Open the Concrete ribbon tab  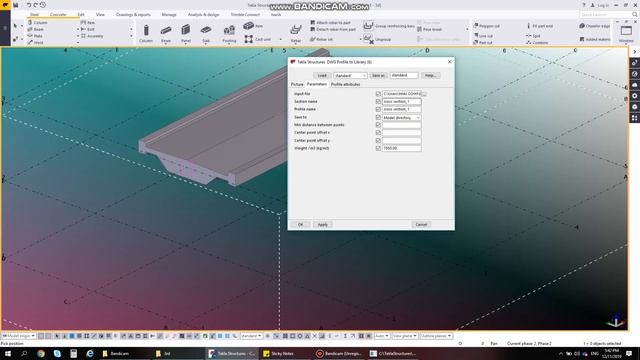click(x=58, y=14)
